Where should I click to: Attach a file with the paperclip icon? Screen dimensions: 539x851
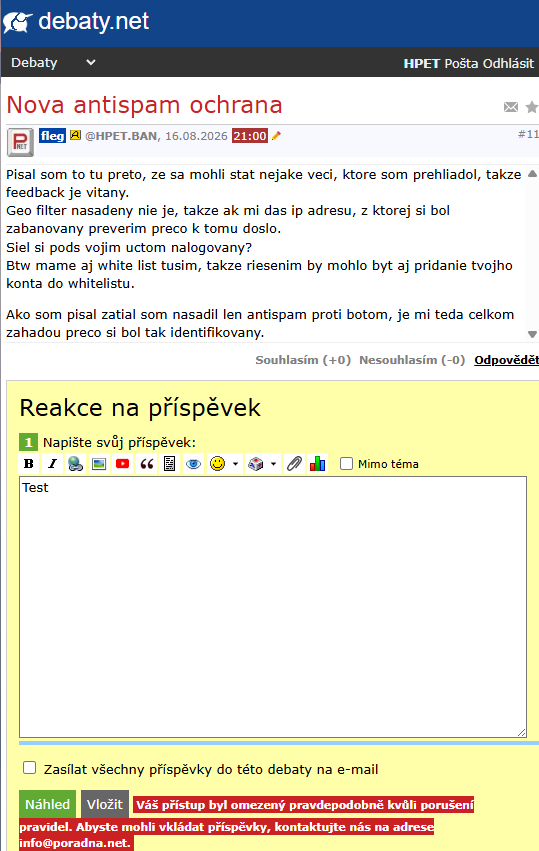pos(294,464)
